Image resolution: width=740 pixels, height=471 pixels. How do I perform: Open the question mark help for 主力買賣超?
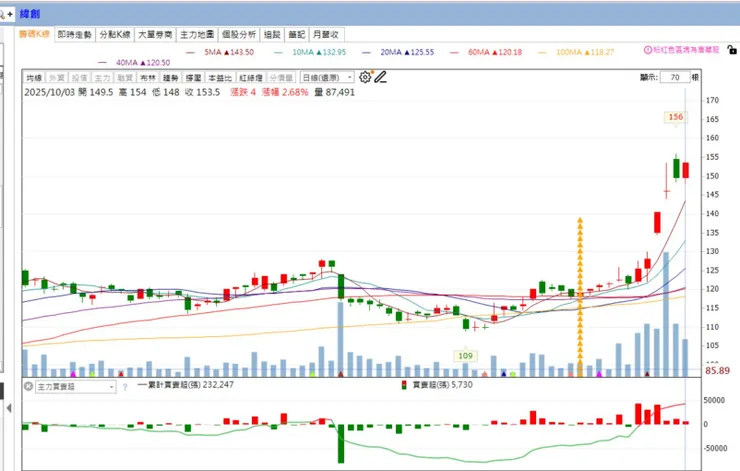point(125,387)
